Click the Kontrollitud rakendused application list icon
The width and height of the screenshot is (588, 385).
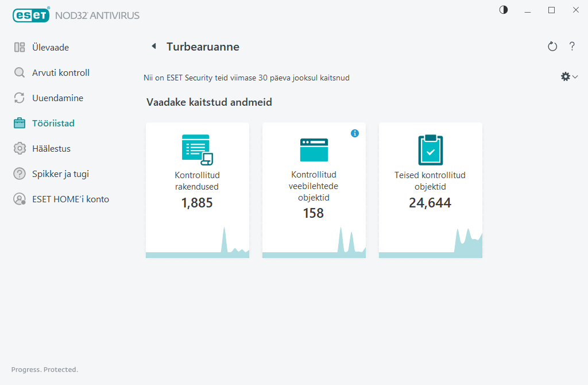(x=198, y=150)
